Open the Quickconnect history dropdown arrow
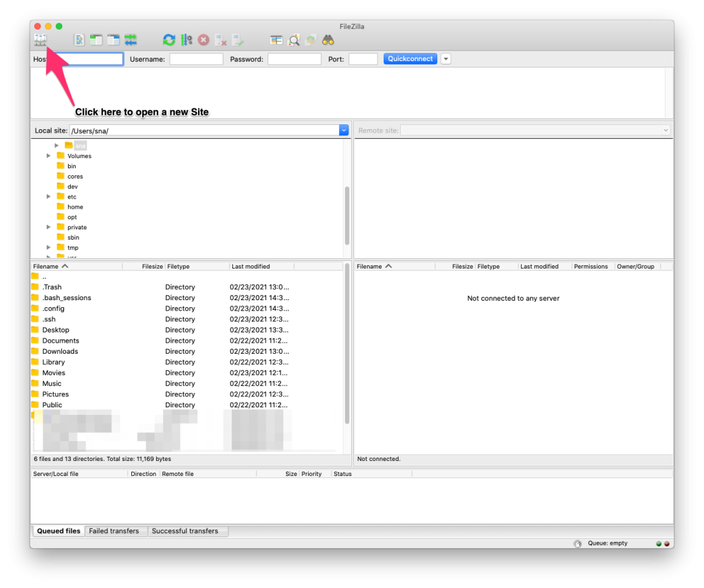The image size is (704, 588). tap(445, 59)
